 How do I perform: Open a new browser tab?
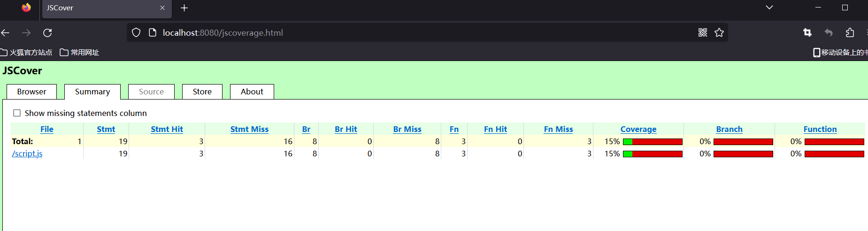(184, 8)
